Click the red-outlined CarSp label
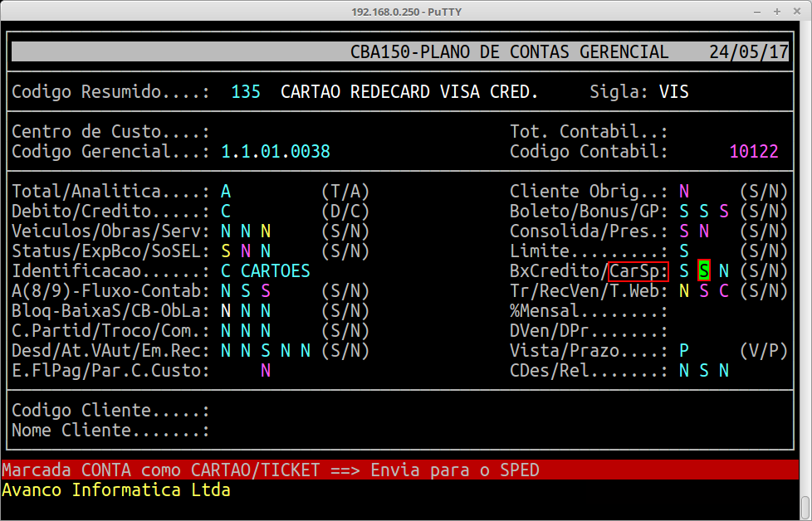The height and width of the screenshot is (521, 812). point(638,270)
